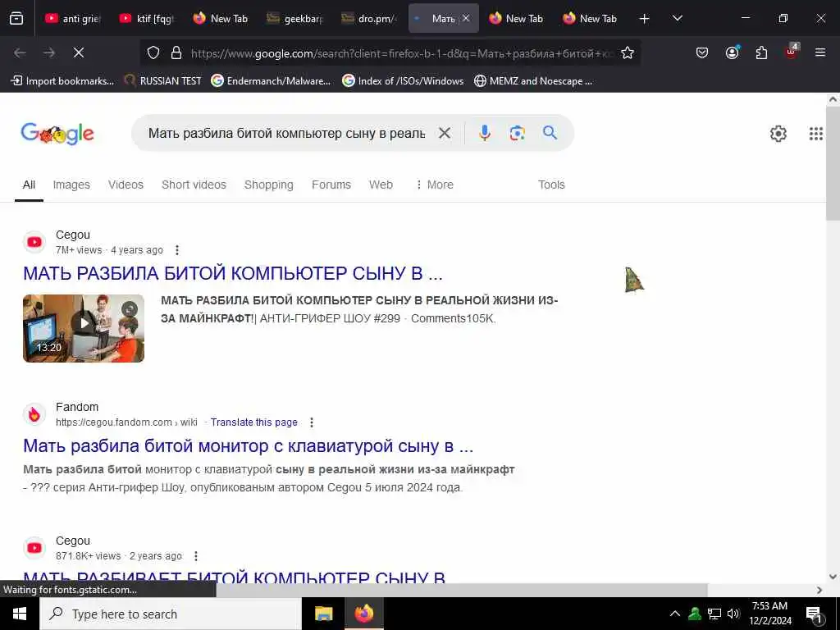Open Firefox View icon in tab strip

tap(16, 18)
